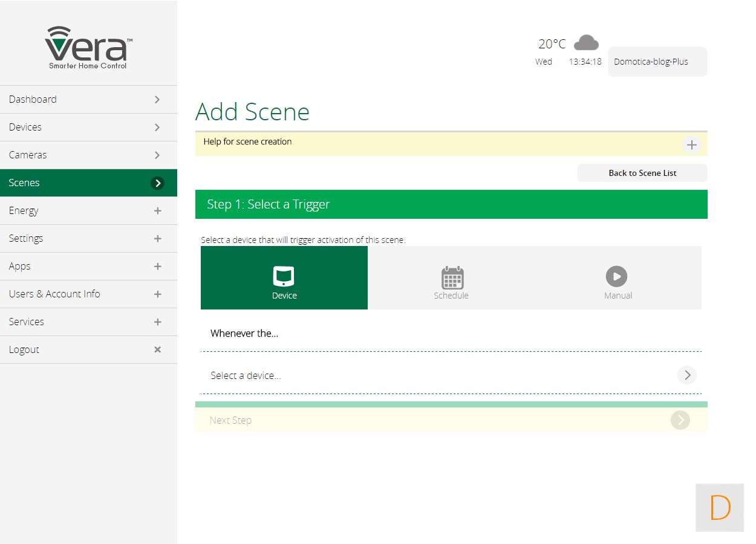
Task: Expand the Apps menu section
Action: (x=157, y=267)
